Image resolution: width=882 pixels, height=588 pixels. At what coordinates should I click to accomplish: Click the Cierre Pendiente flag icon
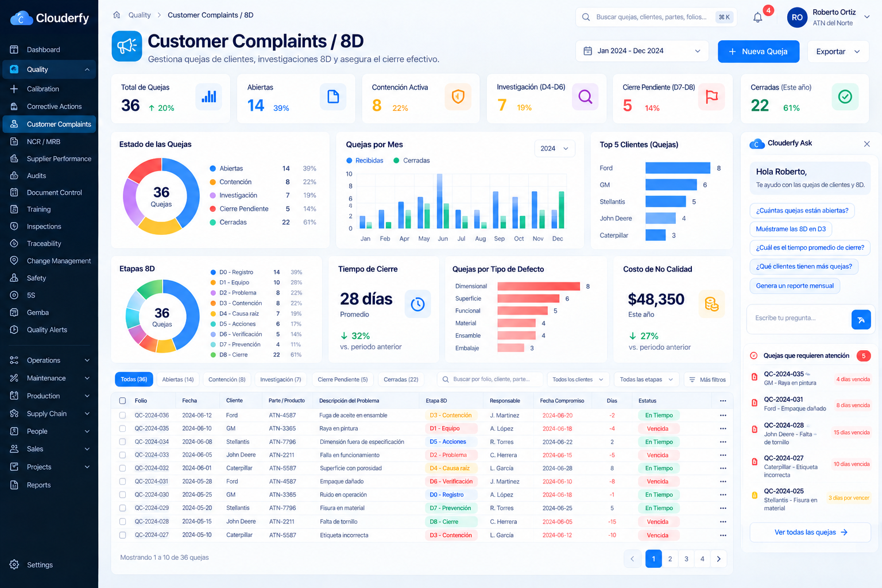coord(711,96)
